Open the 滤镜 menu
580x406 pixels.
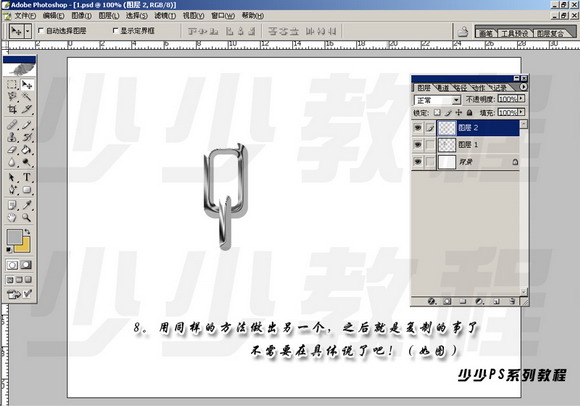pyautogui.click(x=165, y=16)
